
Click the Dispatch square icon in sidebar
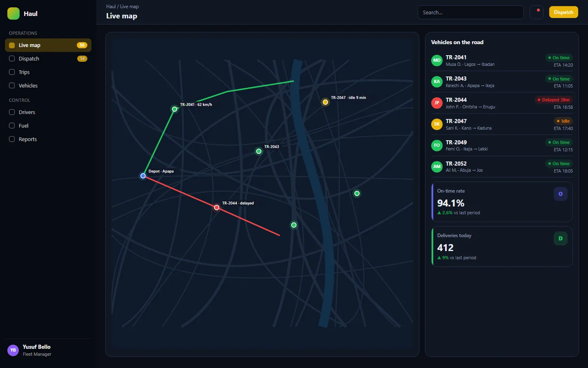point(12,59)
